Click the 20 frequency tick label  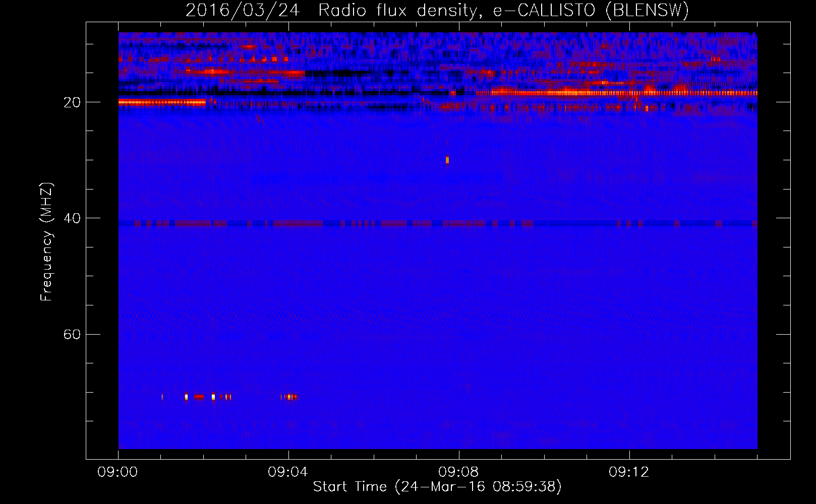pyautogui.click(x=72, y=102)
